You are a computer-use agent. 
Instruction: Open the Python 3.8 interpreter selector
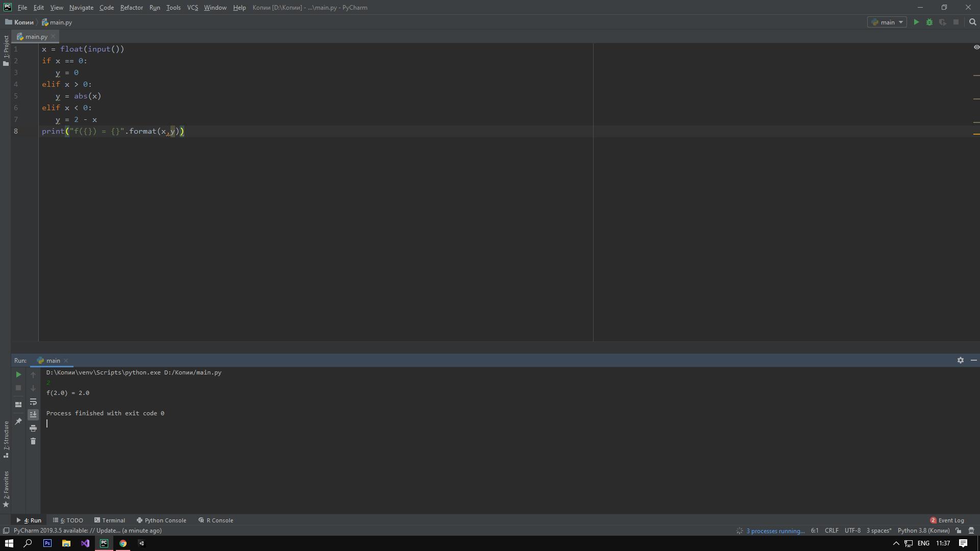pyautogui.click(x=923, y=531)
